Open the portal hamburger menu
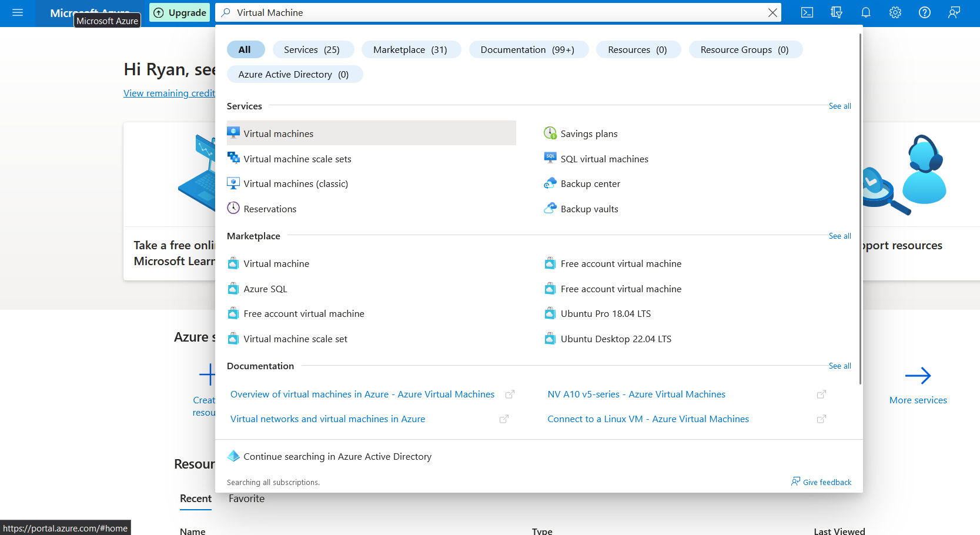This screenshot has height=535, width=980. (x=18, y=12)
